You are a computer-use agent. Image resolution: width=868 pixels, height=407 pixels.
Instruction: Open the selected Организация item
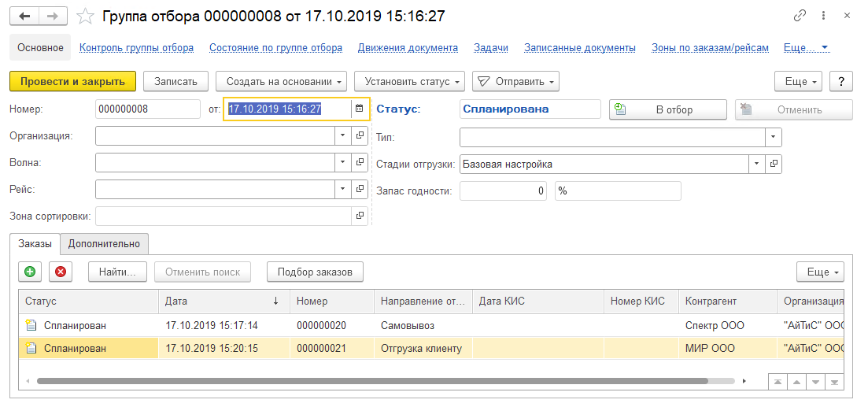tap(360, 135)
